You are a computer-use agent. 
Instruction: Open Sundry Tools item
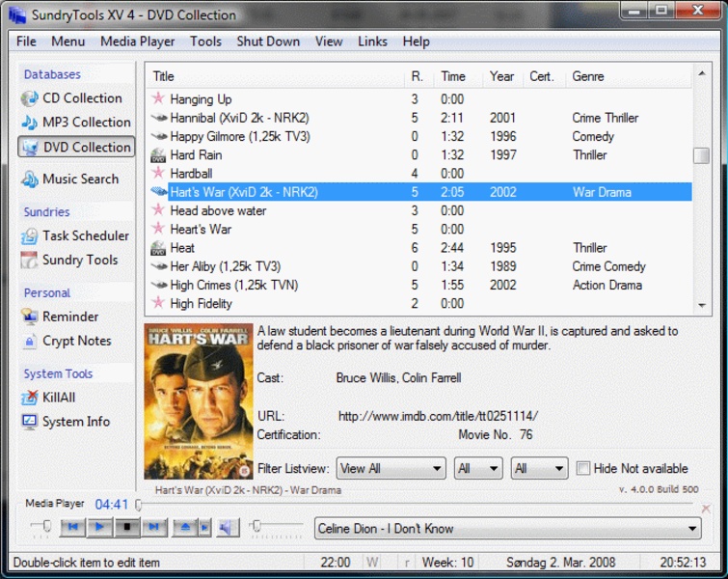[69, 260]
